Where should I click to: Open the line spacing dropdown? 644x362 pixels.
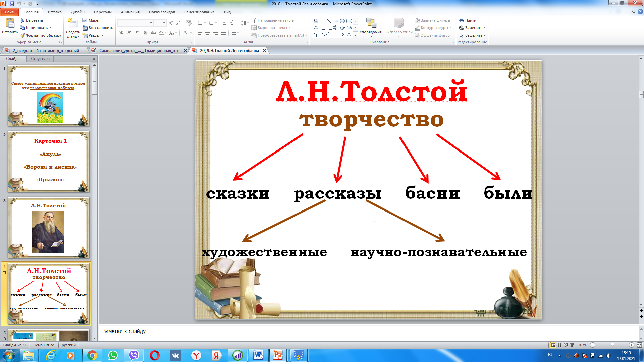pyautogui.click(x=245, y=23)
